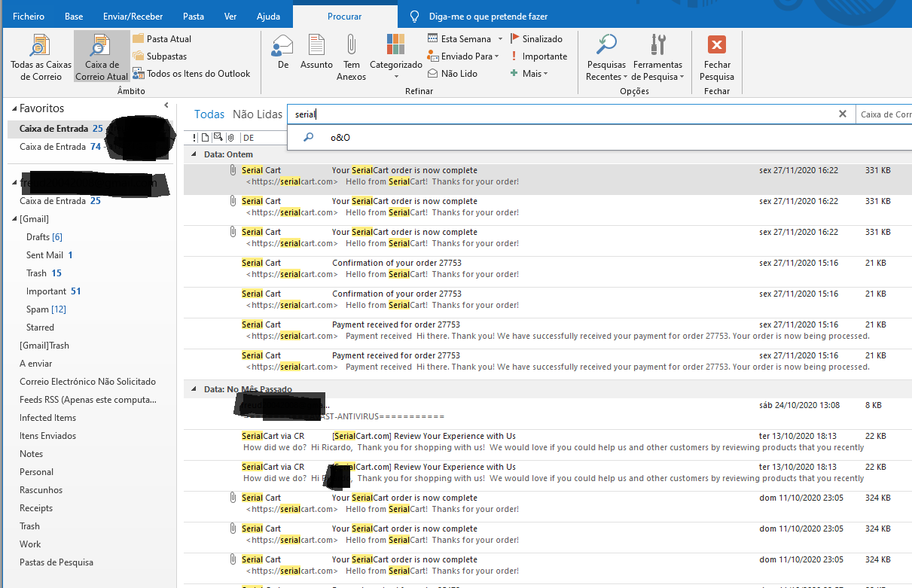The width and height of the screenshot is (912, 588).
Task: Open [Gmail]Trash folder
Action: click(44, 346)
